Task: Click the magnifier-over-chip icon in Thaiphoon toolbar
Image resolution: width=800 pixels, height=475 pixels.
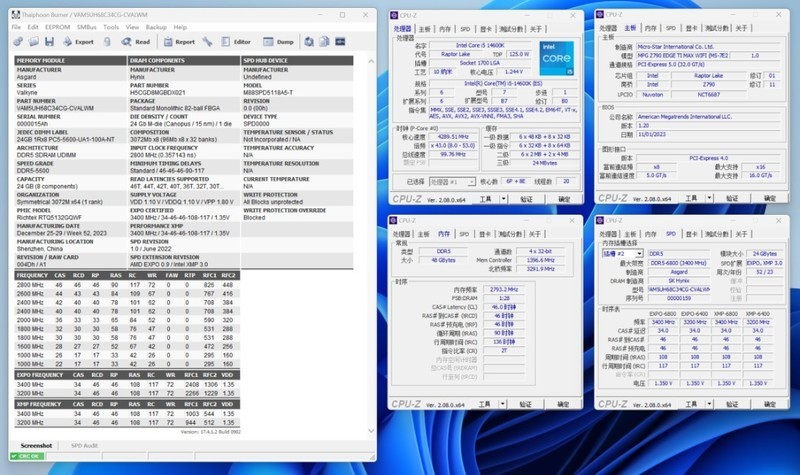Action: point(309,41)
